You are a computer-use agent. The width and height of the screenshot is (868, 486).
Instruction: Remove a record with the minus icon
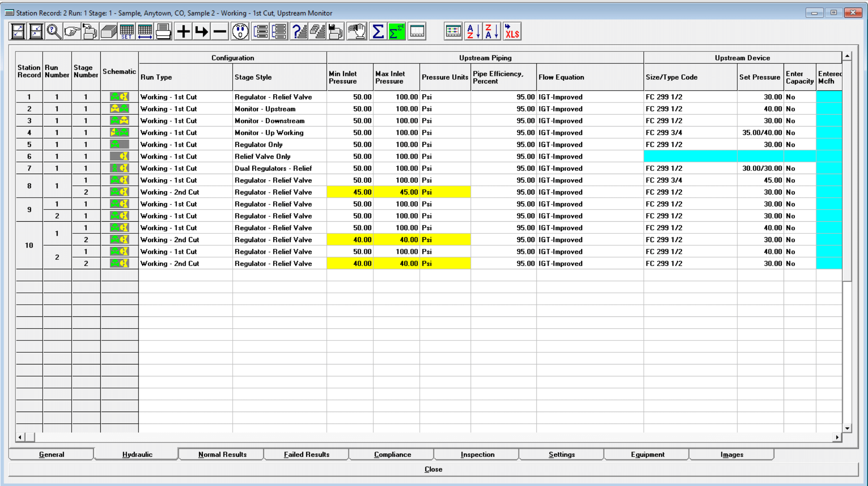[x=220, y=32]
